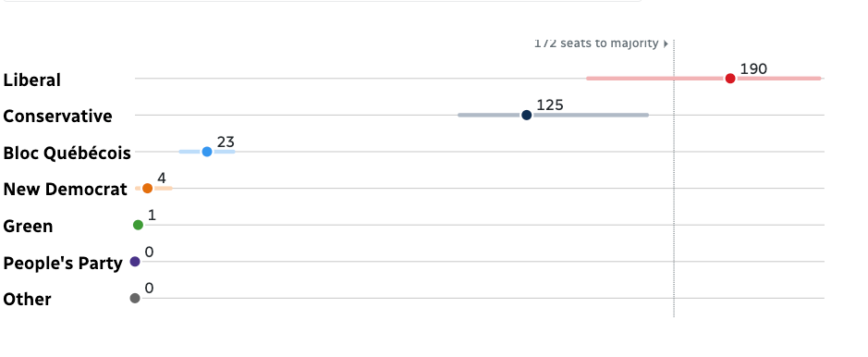Click the Liberal party label

coord(32,80)
